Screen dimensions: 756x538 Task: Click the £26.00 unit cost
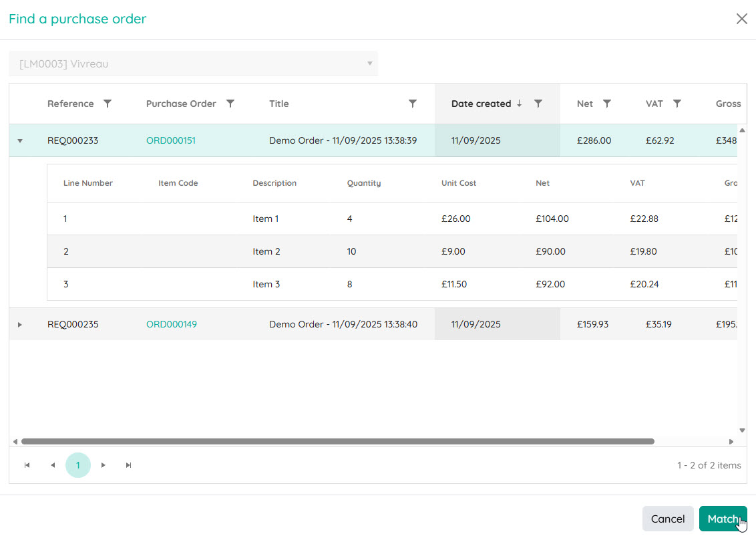tap(455, 219)
